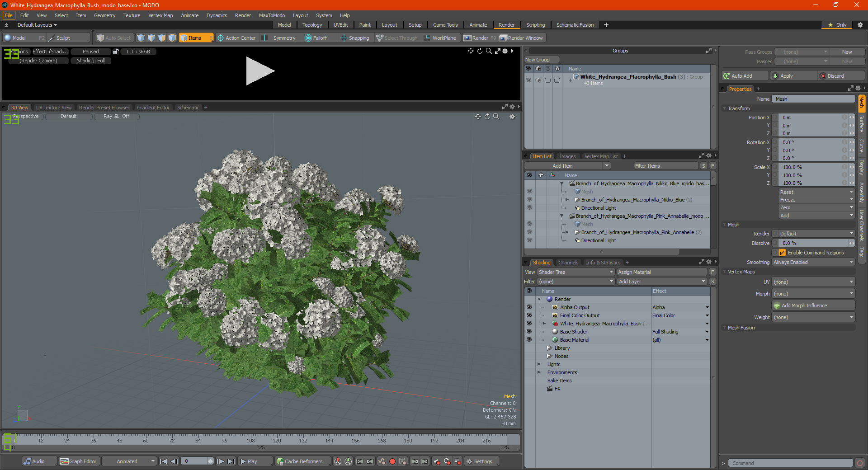Expand the Environments tree item
This screenshot has height=470, width=868.
point(539,372)
